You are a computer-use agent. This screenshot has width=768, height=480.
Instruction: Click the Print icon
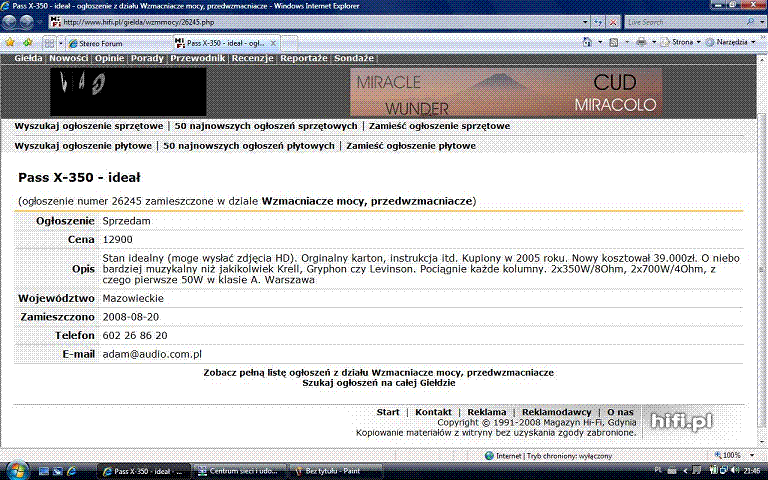click(x=641, y=43)
